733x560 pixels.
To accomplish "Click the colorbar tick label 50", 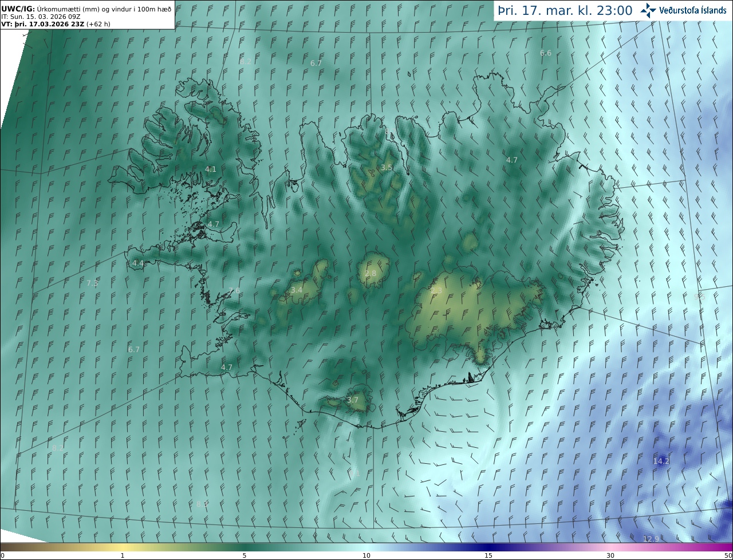I will [728, 555].
